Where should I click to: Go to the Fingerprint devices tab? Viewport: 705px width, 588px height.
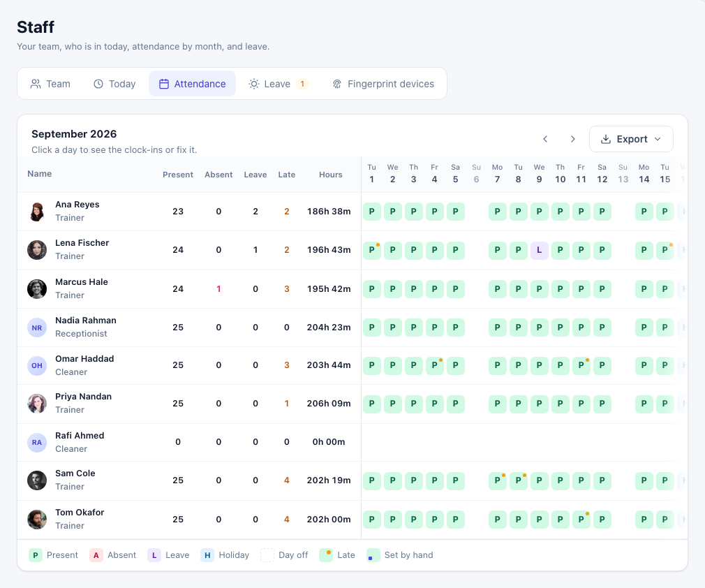[x=383, y=84]
